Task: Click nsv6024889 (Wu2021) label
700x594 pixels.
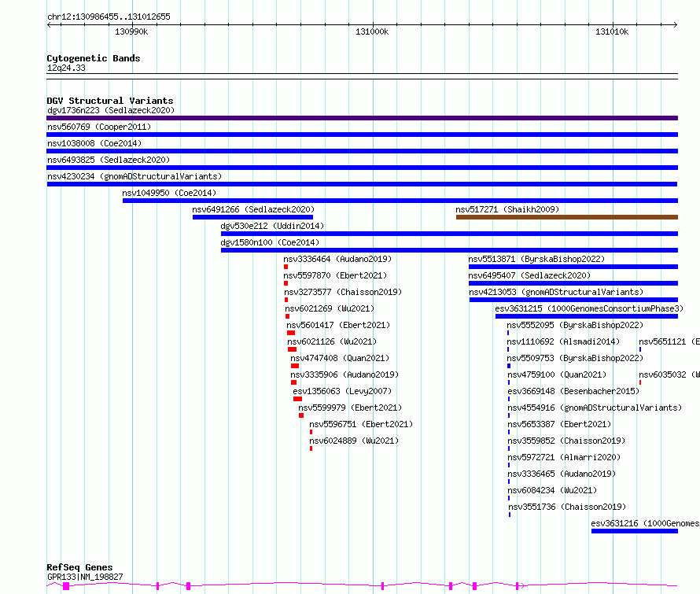Action: tap(354, 441)
